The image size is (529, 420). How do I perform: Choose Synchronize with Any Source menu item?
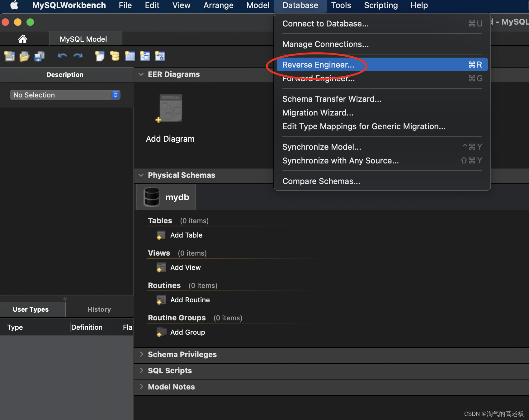(382, 161)
